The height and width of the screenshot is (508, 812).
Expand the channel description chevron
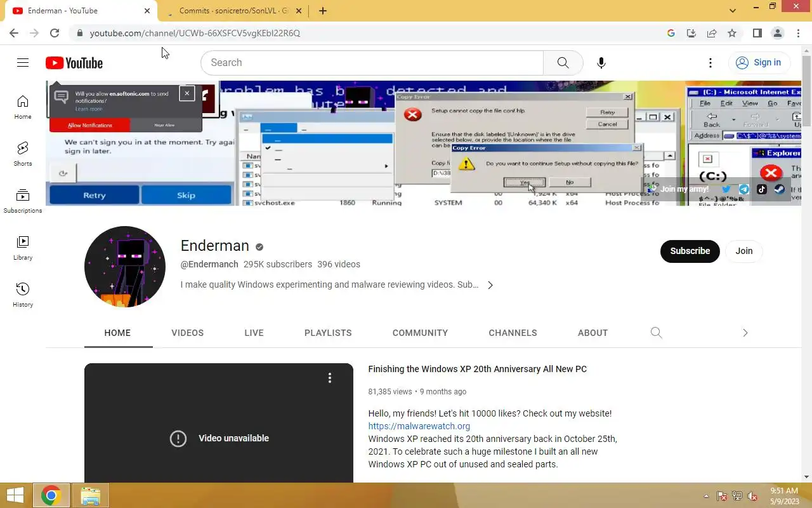pos(490,285)
